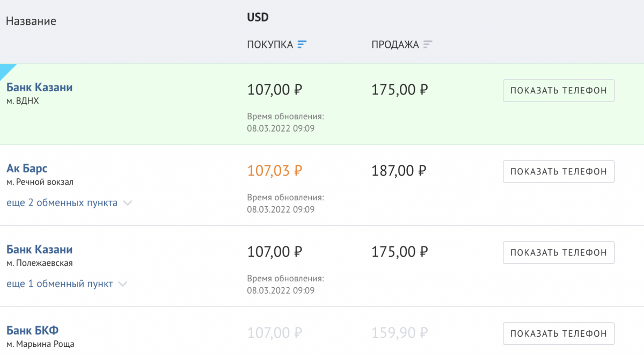Image resolution: width=644 pixels, height=356 pixels.
Task: Click the blue corner marker on Банк Казани row
Action: point(6,70)
